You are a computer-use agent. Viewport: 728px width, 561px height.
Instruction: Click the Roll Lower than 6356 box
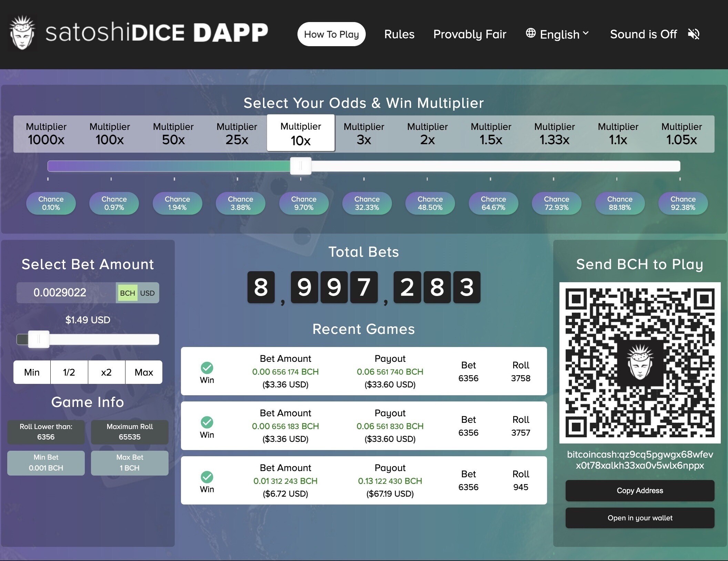click(46, 432)
